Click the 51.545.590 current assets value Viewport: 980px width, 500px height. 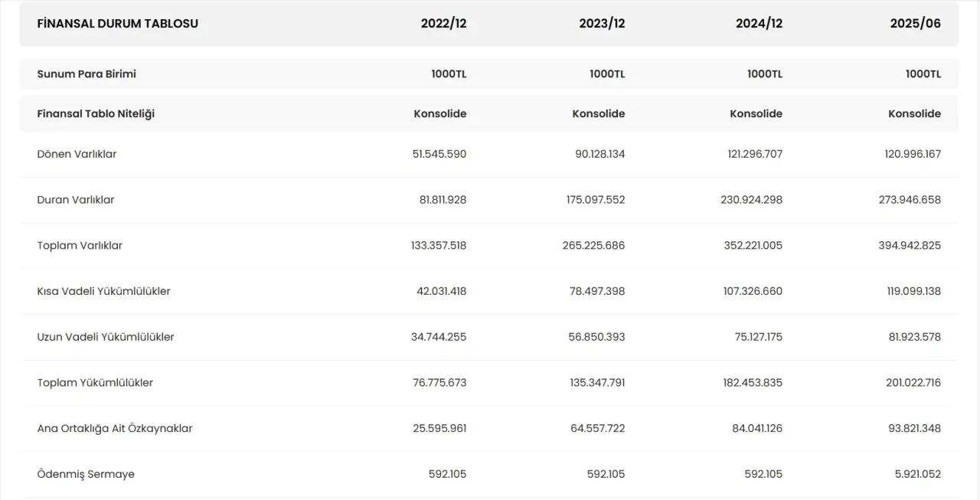(x=439, y=154)
